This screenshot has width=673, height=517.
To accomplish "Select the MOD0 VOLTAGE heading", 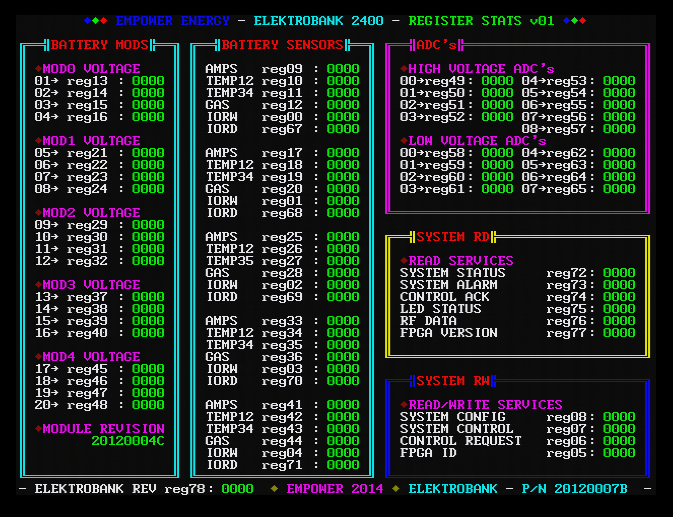I will pyautogui.click(x=91, y=69).
